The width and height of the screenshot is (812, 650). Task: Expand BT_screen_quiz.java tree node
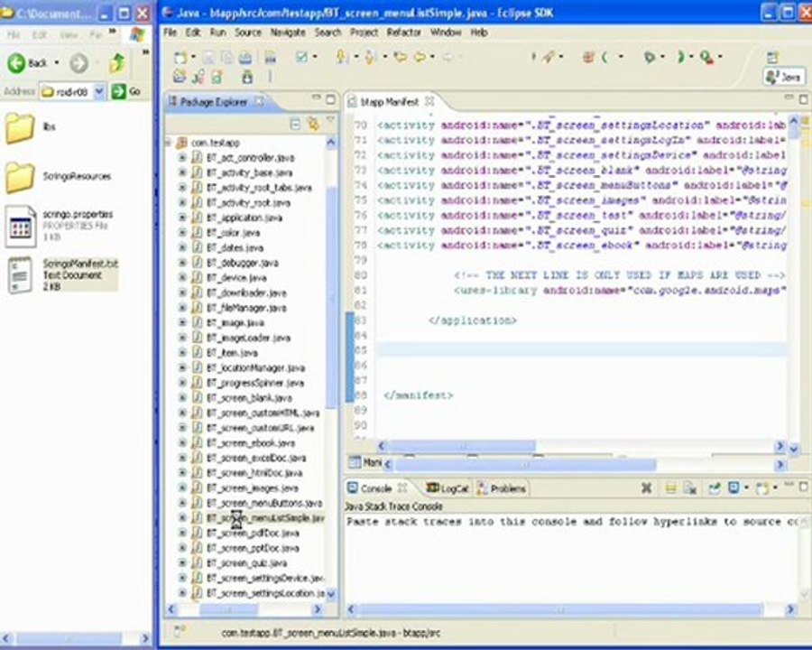click(x=182, y=562)
